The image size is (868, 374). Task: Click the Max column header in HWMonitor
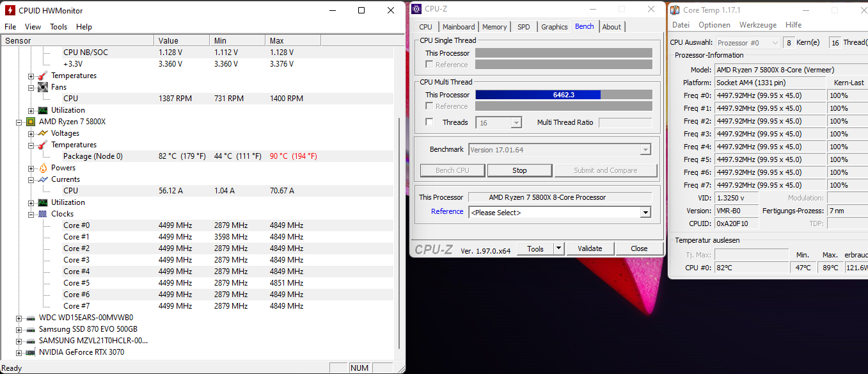293,40
